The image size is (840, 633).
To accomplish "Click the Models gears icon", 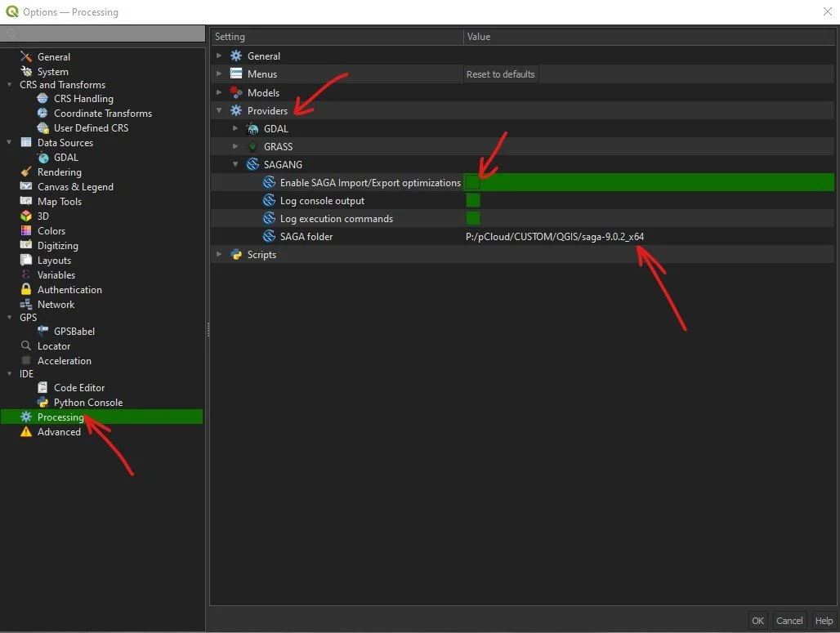I will pyautogui.click(x=236, y=92).
